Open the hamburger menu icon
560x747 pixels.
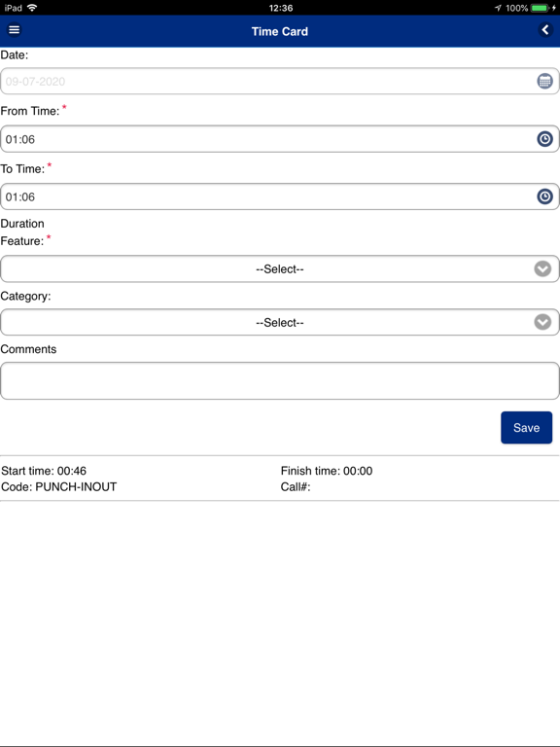pyautogui.click(x=15, y=30)
